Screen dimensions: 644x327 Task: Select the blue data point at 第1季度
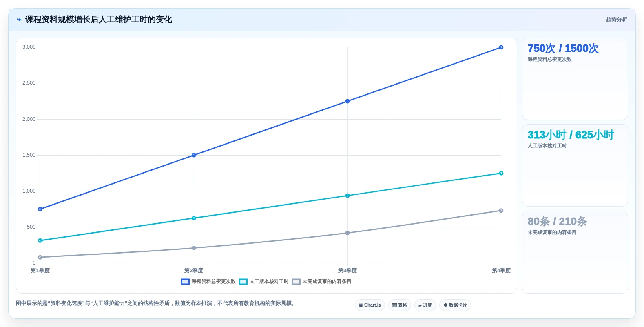pyautogui.click(x=40, y=209)
